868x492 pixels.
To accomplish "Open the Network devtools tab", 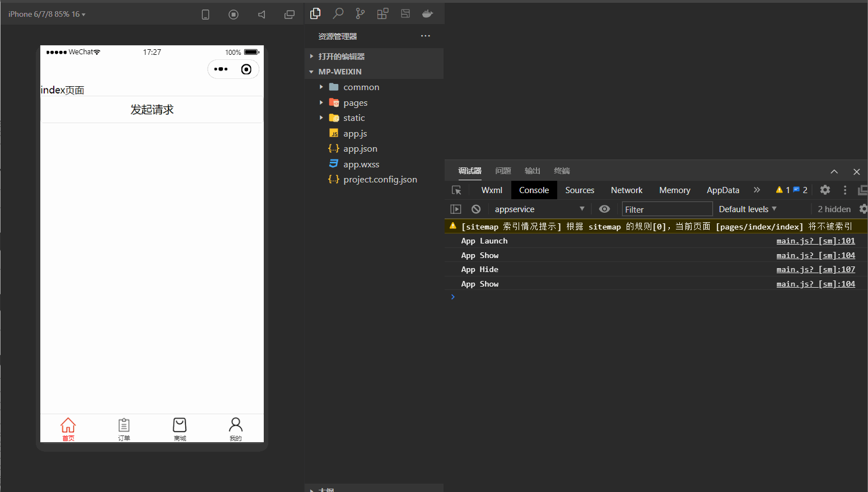I will pos(627,190).
